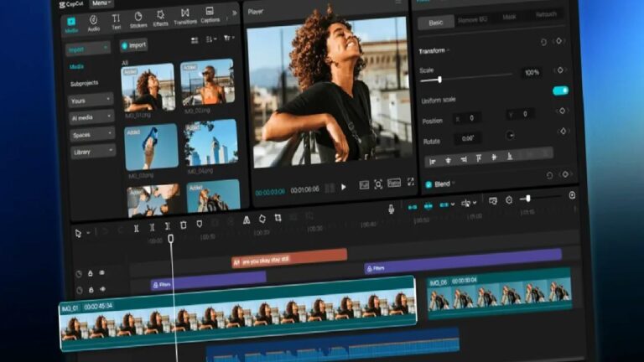Expand the Spaces dropdown
The width and height of the screenshot is (644, 362).
[x=91, y=135]
